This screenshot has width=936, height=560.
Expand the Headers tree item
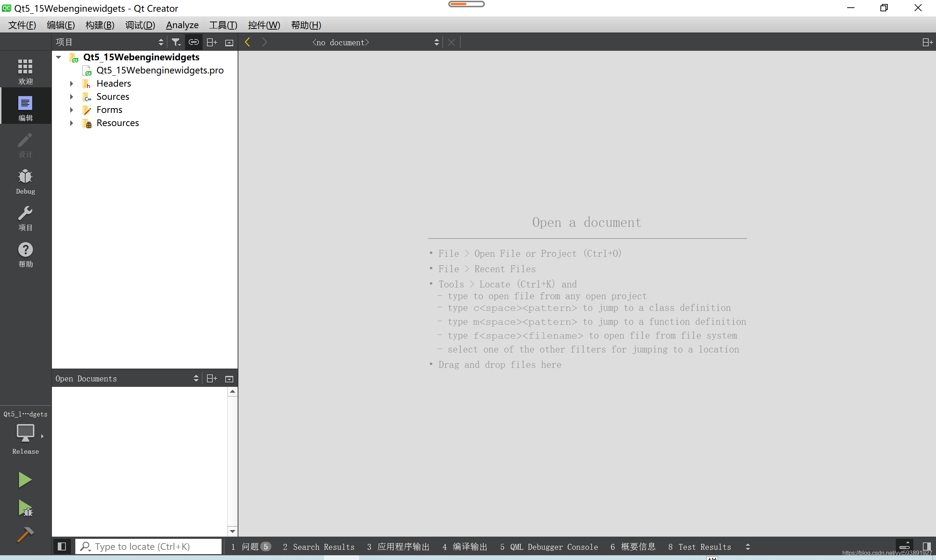(72, 83)
